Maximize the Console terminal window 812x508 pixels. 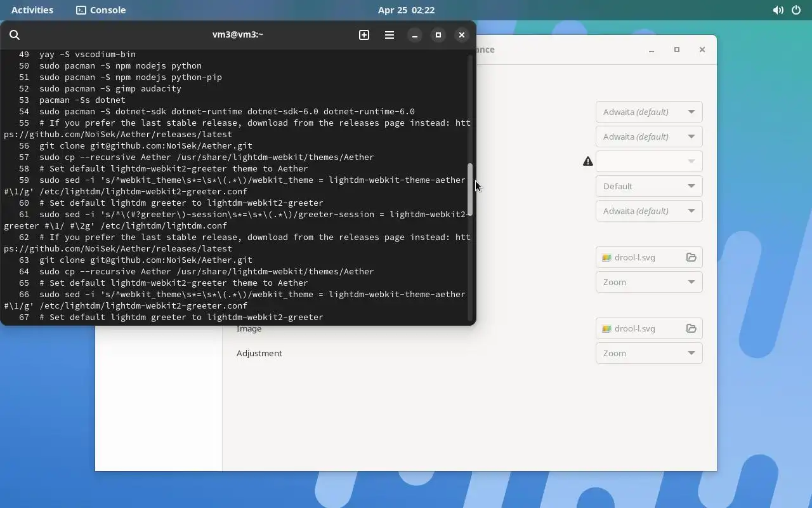(438, 35)
